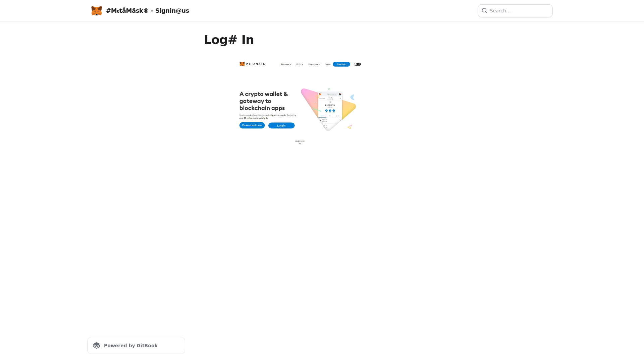Viewport: 644px width, 362px height.
Task: Click the 'Log# In' page heading
Action: click(229, 40)
